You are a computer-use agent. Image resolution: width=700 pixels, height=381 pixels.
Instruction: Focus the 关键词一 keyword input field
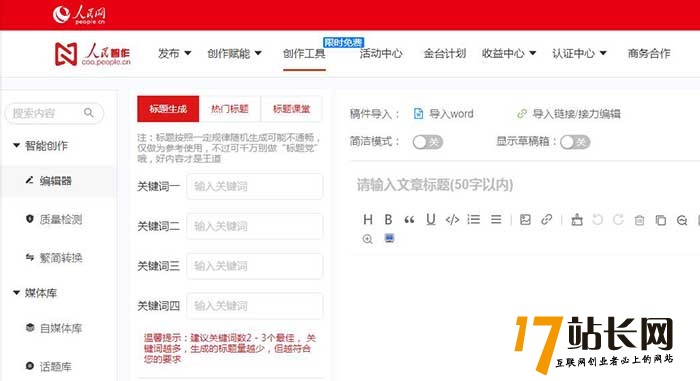(254, 186)
